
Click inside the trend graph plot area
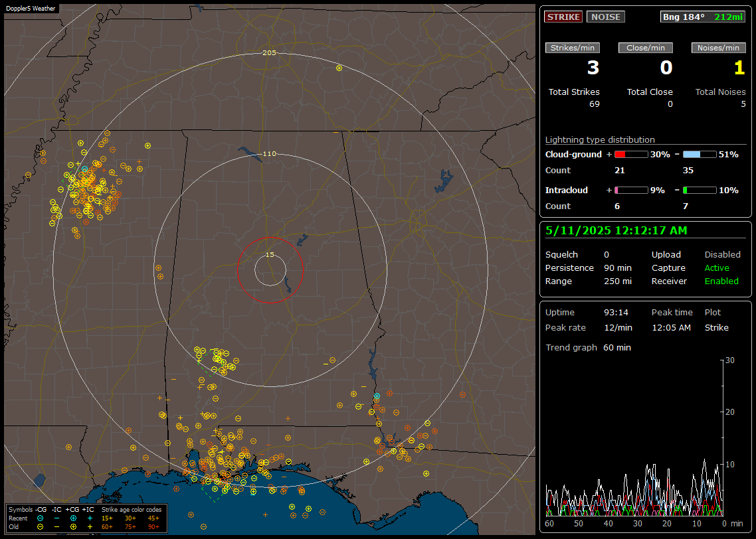634,438
